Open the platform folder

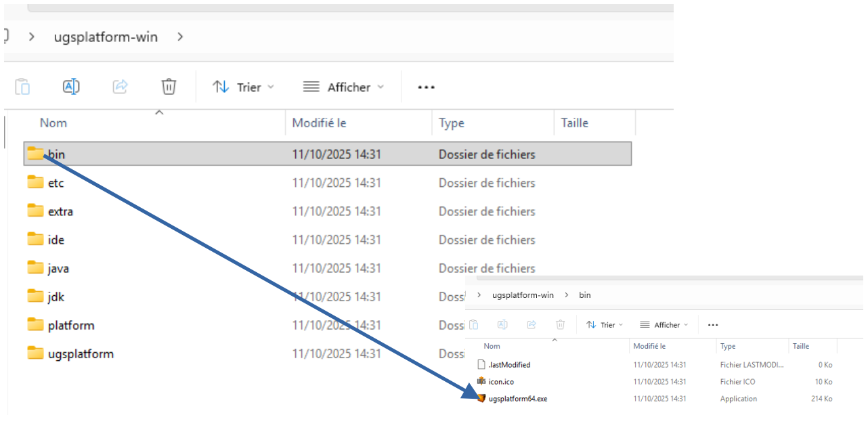70,325
